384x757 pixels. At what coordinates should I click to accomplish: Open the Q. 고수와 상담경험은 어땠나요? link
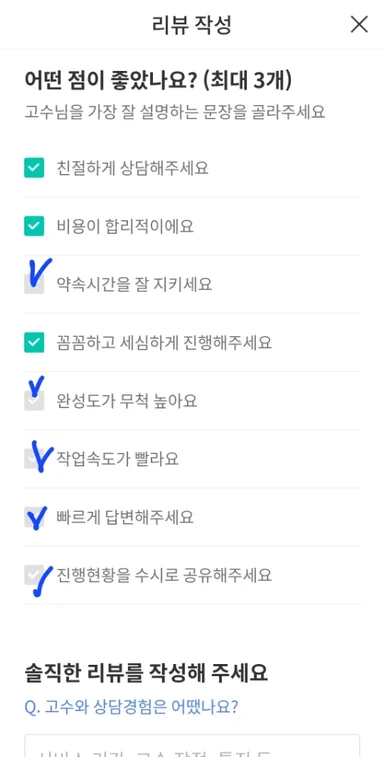click(131, 707)
